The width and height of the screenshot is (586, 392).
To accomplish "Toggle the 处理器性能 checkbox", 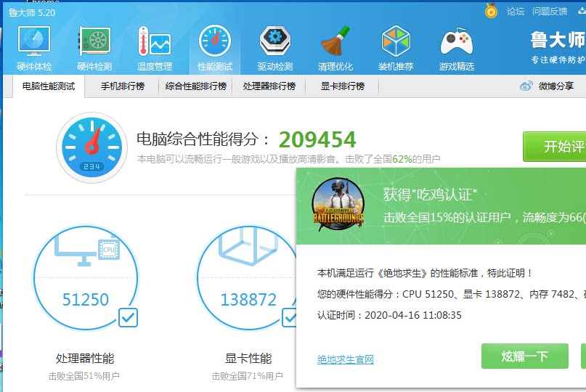I will tap(129, 318).
